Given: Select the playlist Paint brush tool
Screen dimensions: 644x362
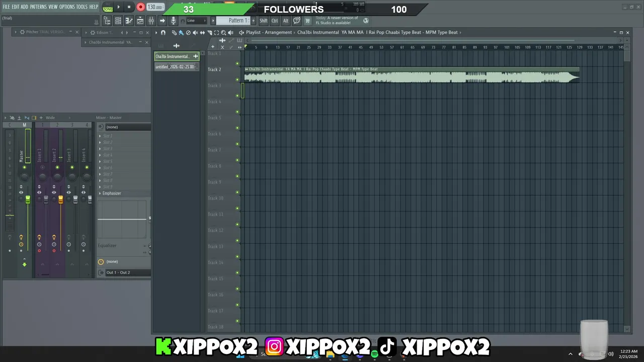Looking at the screenshot, I should 181,33.
